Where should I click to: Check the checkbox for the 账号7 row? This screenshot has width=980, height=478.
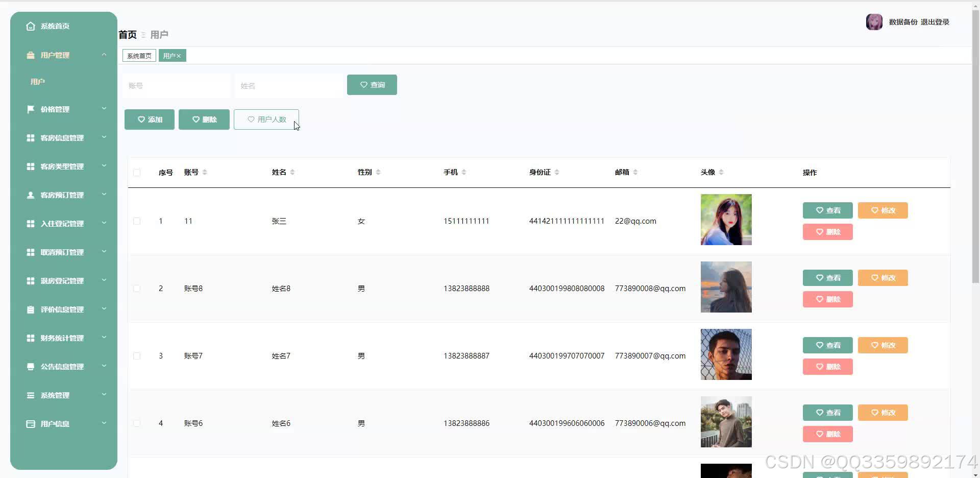pos(137,356)
